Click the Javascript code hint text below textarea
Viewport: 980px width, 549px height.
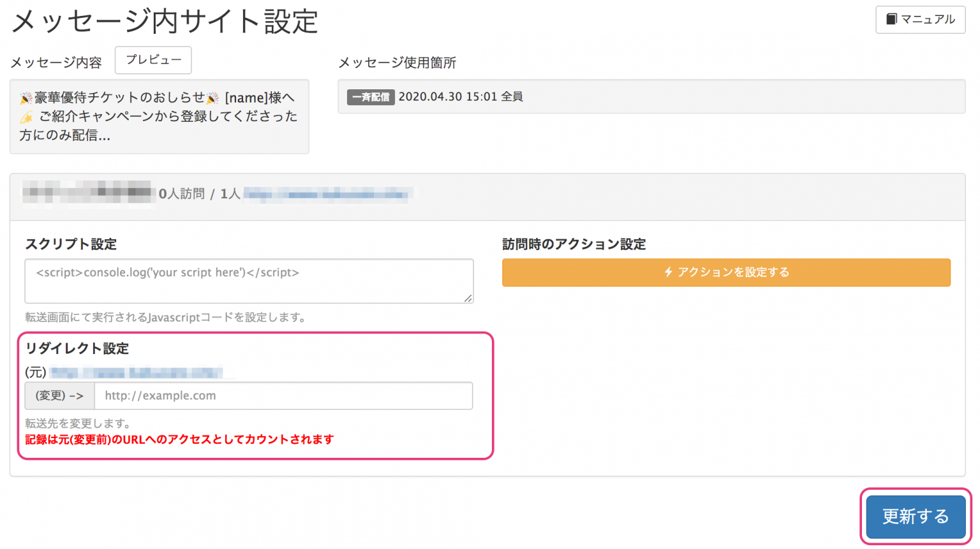(165, 318)
